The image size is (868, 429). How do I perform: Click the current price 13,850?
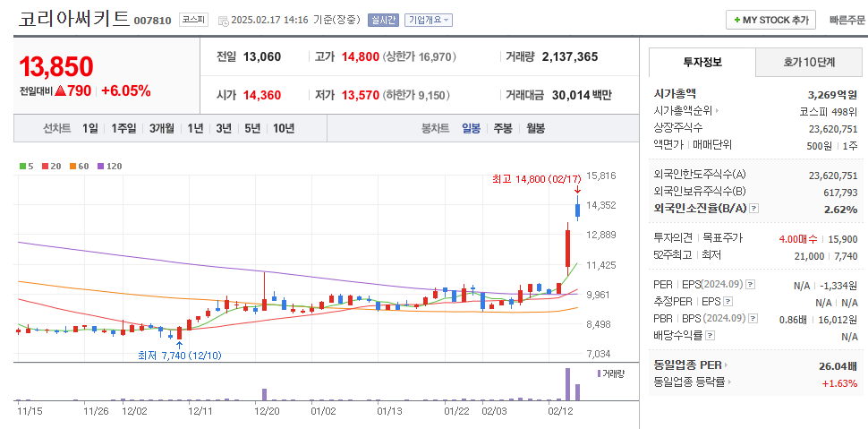pyautogui.click(x=55, y=66)
